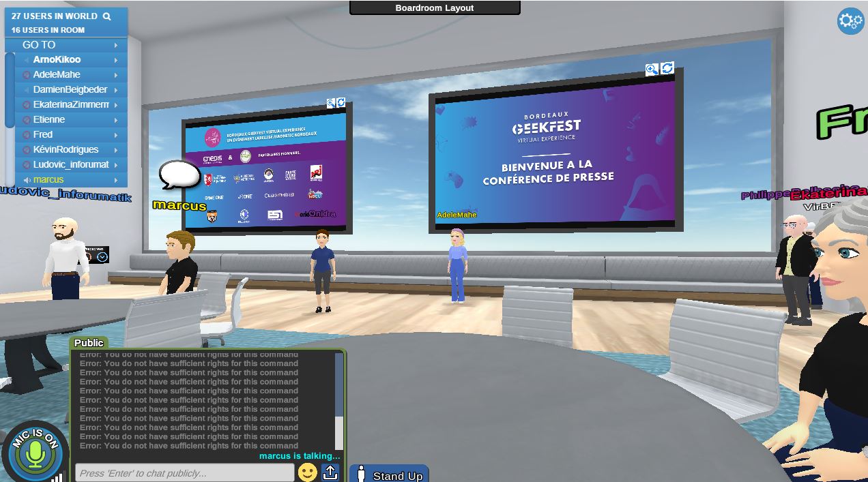Viewport: 868px width, 482px height.
Task: Click the speaker icon beside DamienBeigbeder
Action: 27,90
